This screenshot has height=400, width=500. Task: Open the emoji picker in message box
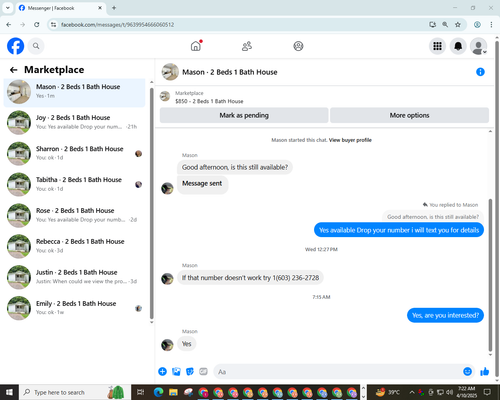pyautogui.click(x=467, y=371)
